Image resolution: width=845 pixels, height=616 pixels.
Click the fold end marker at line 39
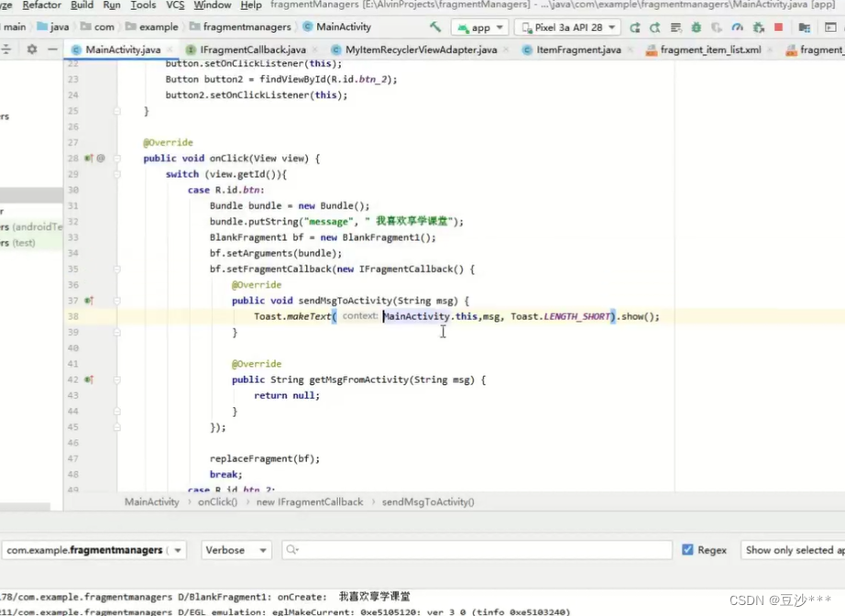pos(117,332)
